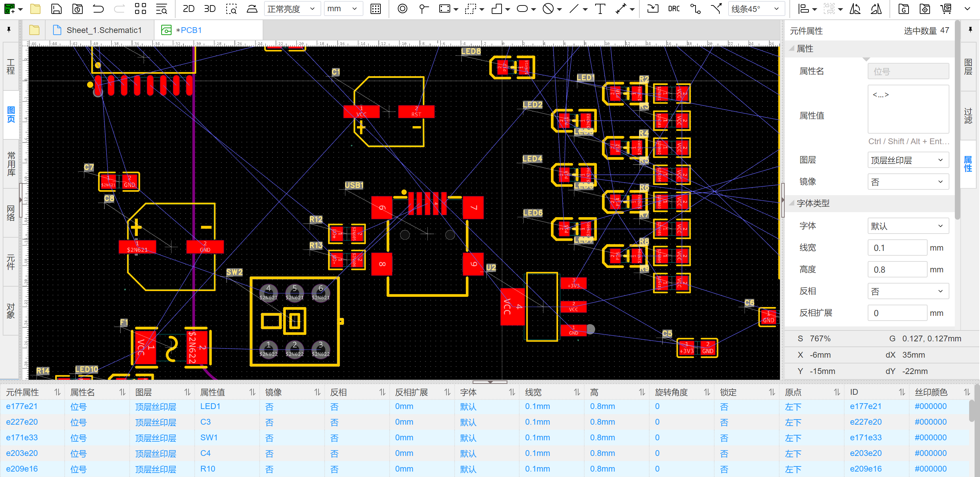Open the four-squares grid view icon
This screenshot has width=980, height=477.
click(x=141, y=8)
